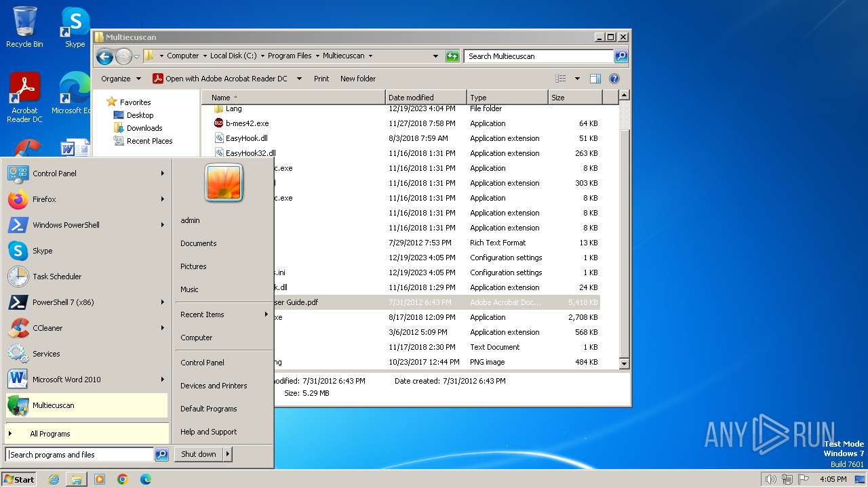Expand Shut down options arrow
Screen dimensions: 868x488
click(228, 455)
